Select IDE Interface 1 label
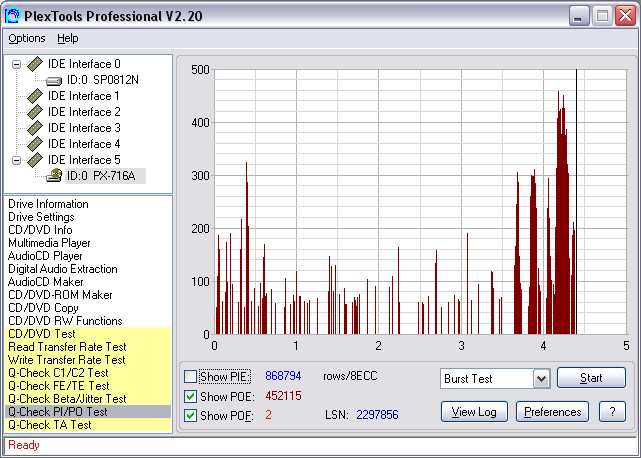The width and height of the screenshot is (641, 458). 84,96
